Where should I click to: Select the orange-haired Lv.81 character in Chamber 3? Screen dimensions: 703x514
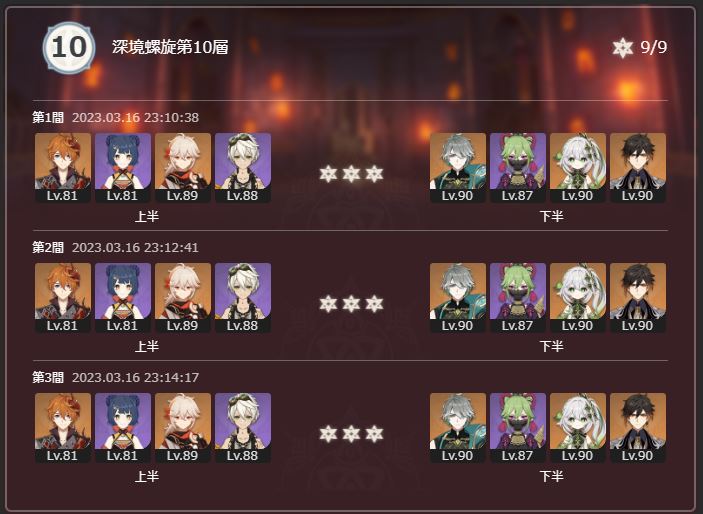(63, 428)
